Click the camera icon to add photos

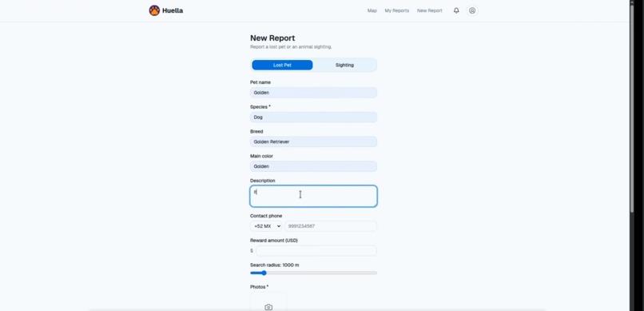pyautogui.click(x=268, y=307)
